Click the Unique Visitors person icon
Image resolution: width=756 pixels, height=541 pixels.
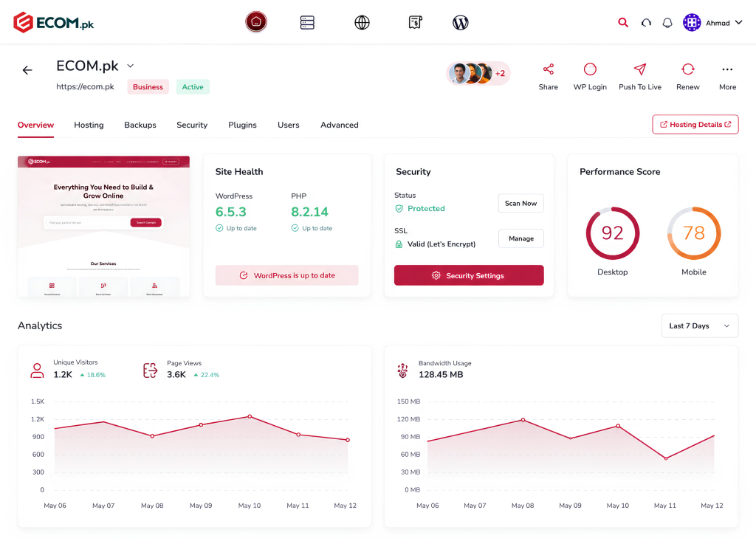37,371
